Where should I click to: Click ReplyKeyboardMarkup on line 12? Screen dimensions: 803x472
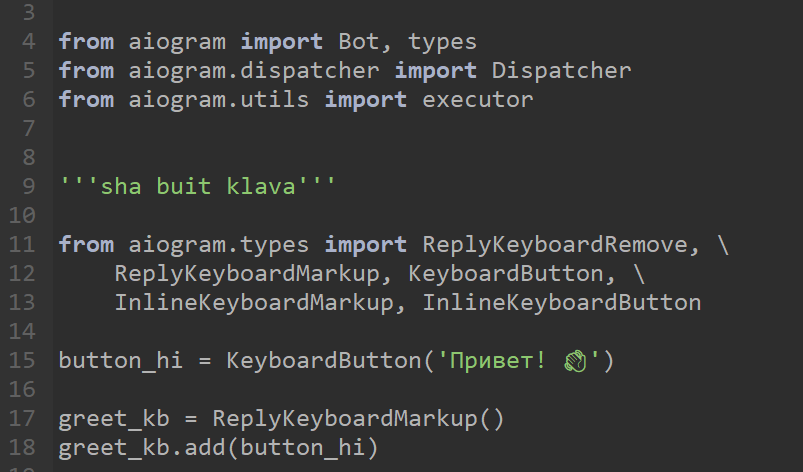tap(247, 274)
